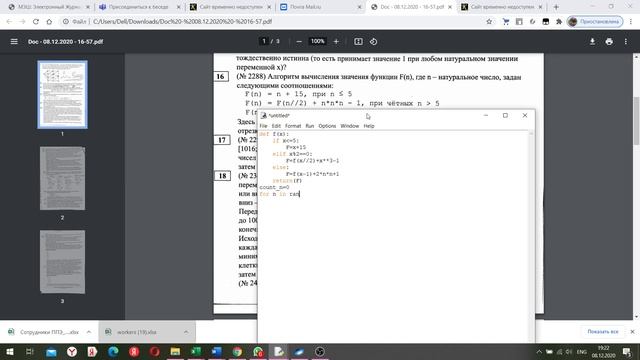This screenshot has height=360, width=640.
Task: Close the Doc - 08.12.2020 PDF tab
Action: tap(450, 7)
